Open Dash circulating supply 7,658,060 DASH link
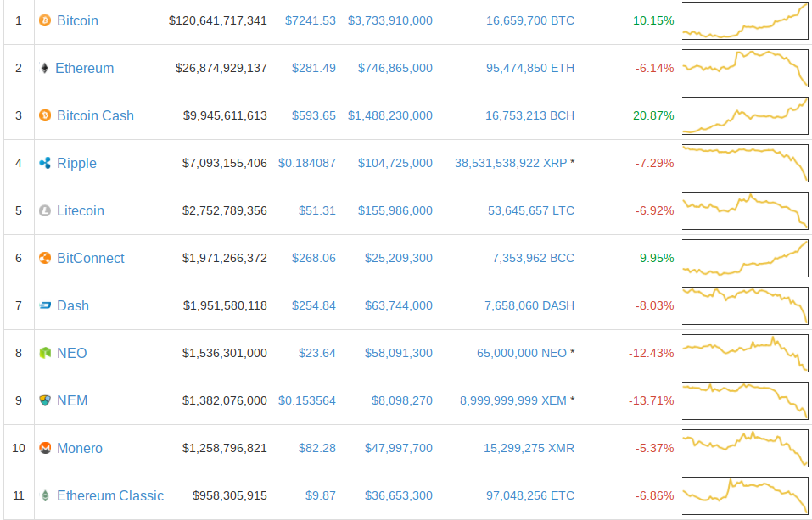The height and width of the screenshot is (520, 812). (x=529, y=305)
